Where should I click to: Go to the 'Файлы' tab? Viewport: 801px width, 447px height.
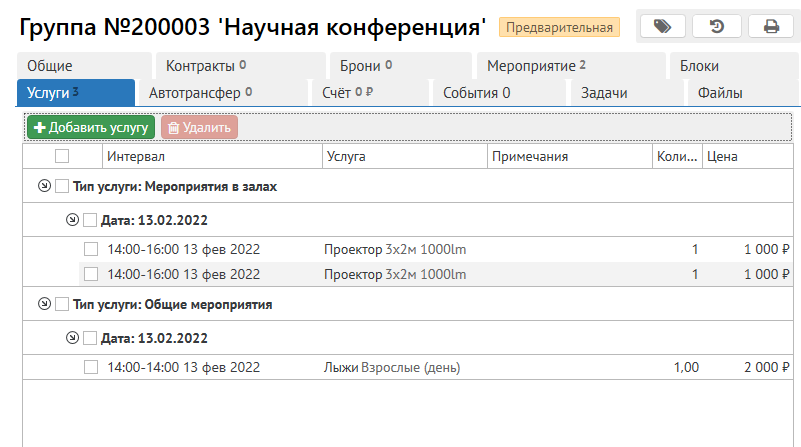coord(720,93)
